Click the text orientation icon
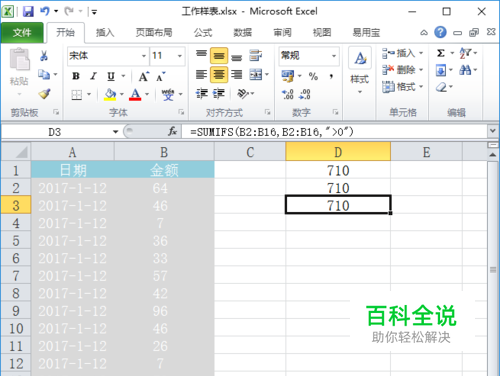Viewport: 500px width, 376px height. [x=243, y=94]
